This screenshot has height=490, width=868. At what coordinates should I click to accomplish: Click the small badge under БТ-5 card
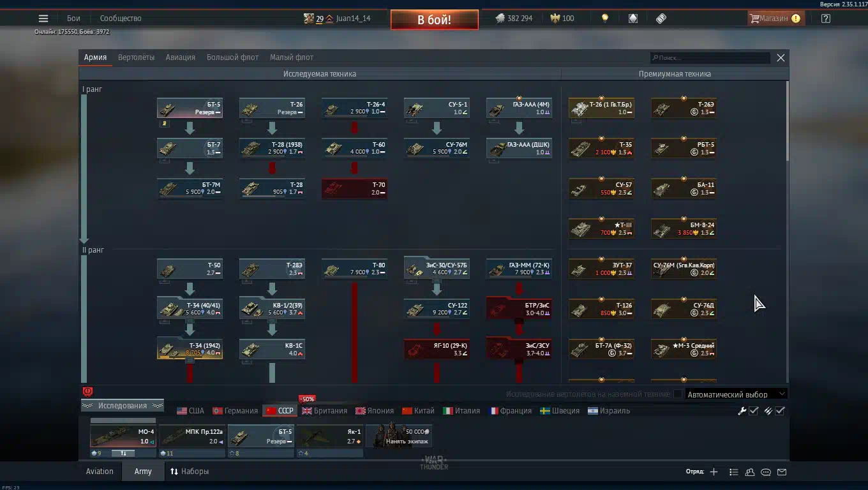tap(164, 123)
